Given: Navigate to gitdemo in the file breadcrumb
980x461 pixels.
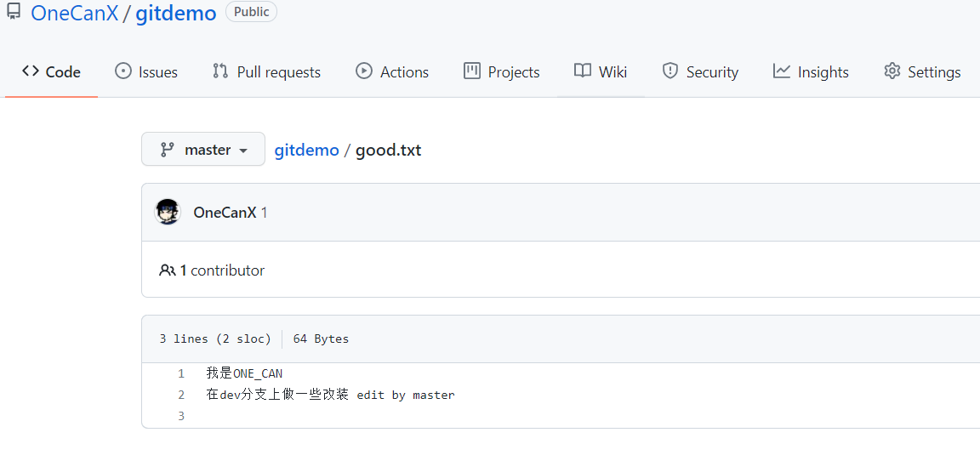Looking at the screenshot, I should tap(306, 151).
